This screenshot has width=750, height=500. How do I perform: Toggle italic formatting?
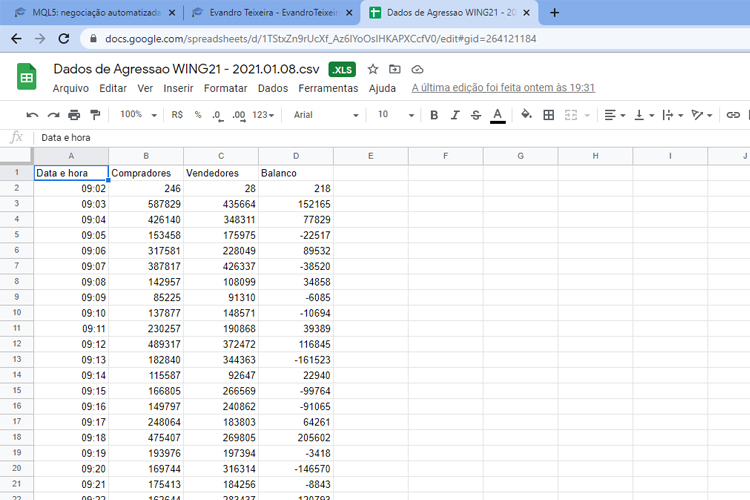click(x=455, y=115)
